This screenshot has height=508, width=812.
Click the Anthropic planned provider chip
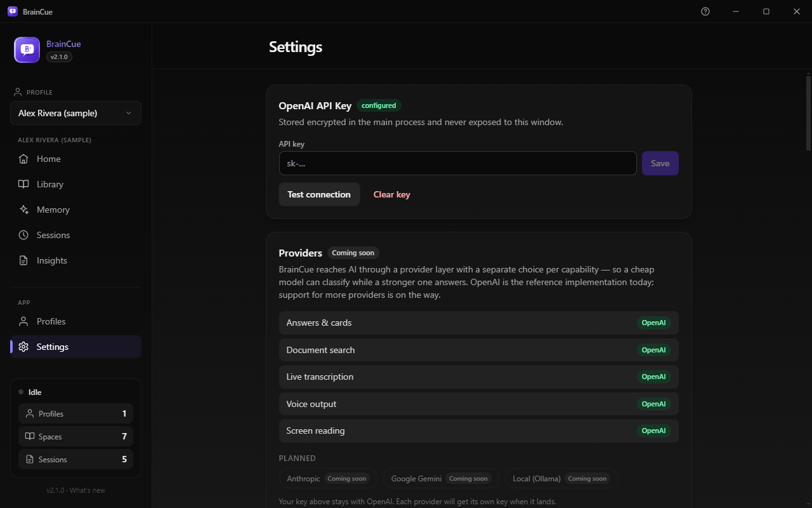pos(329,478)
